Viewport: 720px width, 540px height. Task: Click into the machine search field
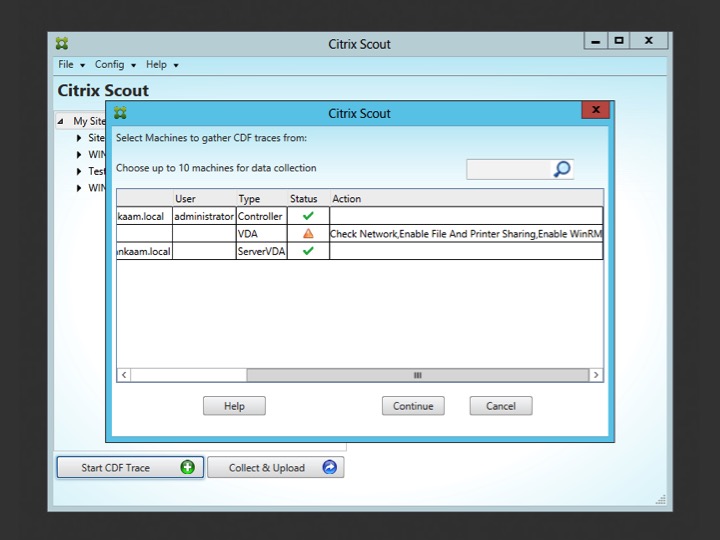click(508, 169)
